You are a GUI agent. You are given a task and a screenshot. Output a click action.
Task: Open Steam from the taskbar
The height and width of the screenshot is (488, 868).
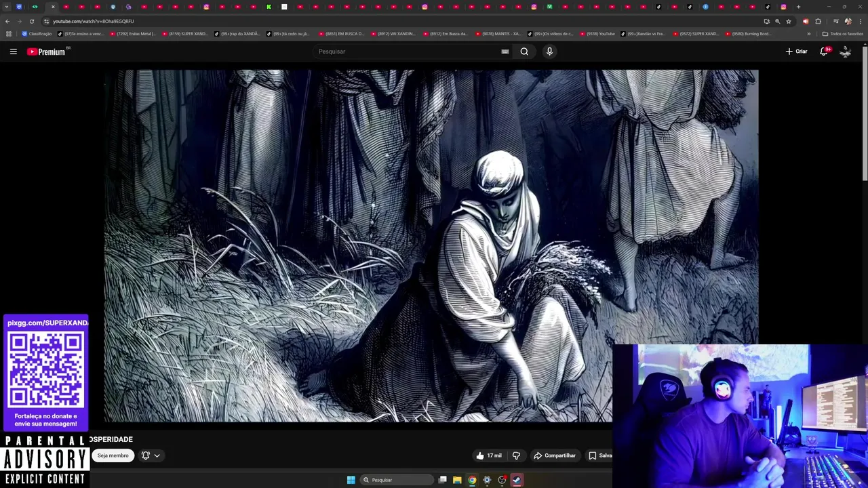coord(517,480)
